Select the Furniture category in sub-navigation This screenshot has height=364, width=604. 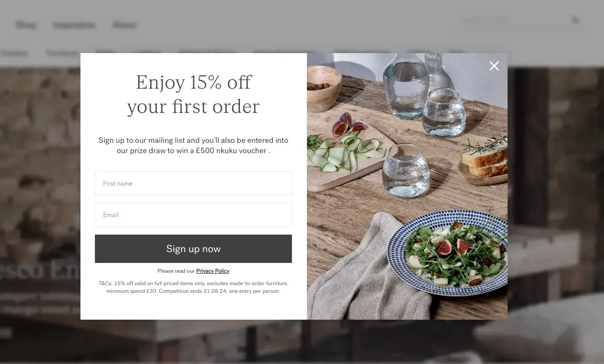(x=62, y=53)
